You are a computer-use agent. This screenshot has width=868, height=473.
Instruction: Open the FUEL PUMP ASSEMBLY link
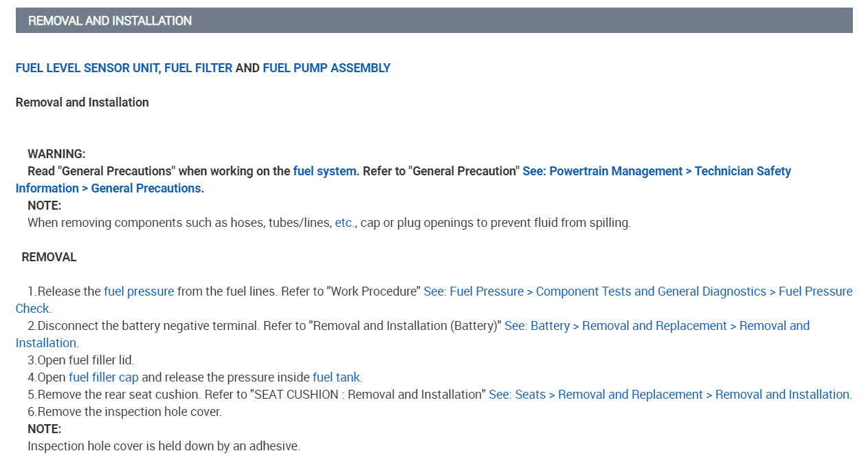tap(326, 68)
